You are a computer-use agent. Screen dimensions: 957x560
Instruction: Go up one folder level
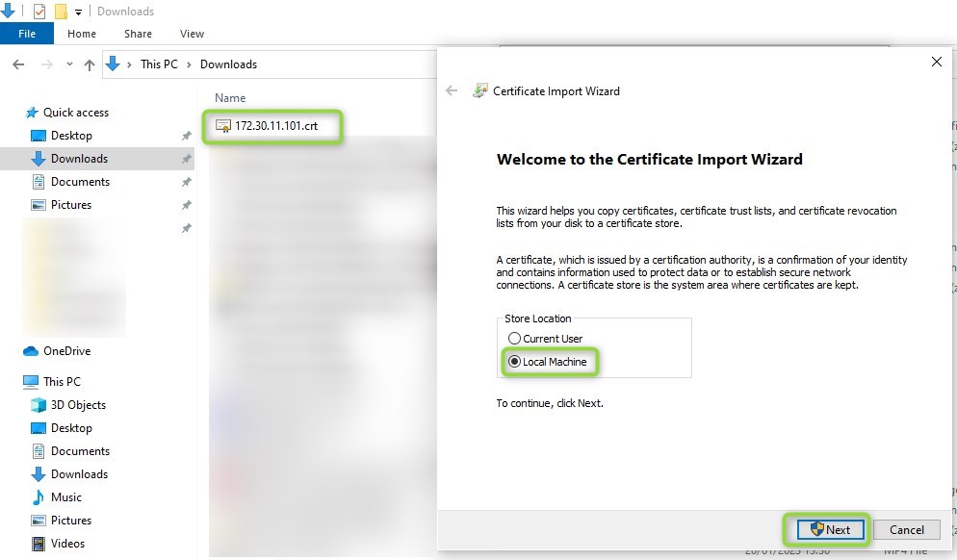(90, 64)
